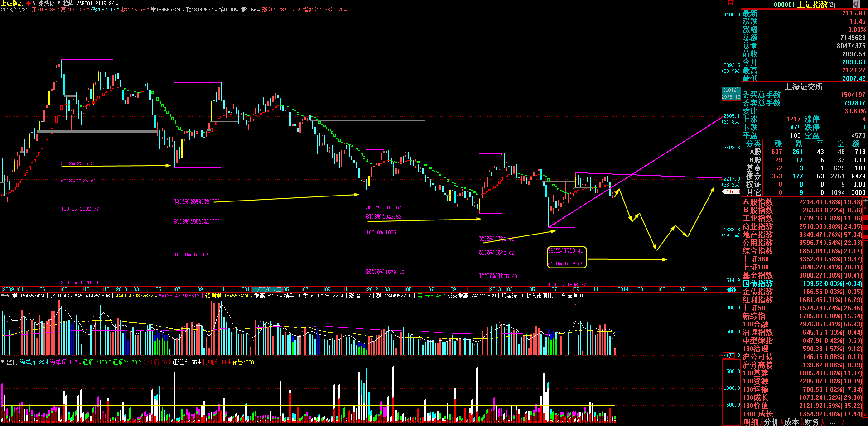Click the W-监测 indicator panel label
The height and width of the screenshot is (426, 868).
9,362
